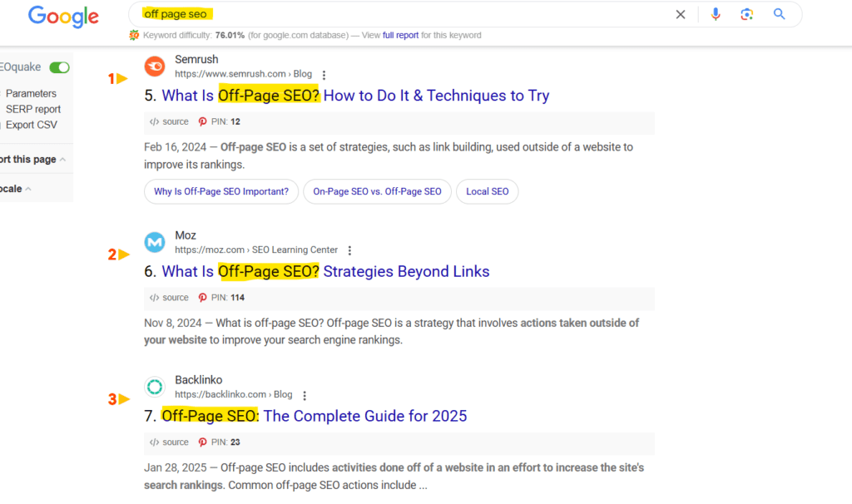The image size is (852, 504).
Task: Collapse the 'ort this page' section chevron
Action: [63, 160]
